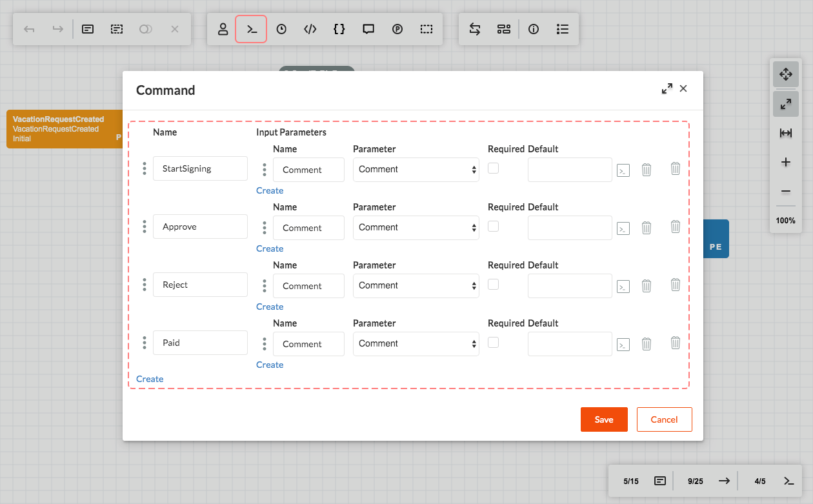Zoom in with plus icon
Image resolution: width=813 pixels, height=504 pixels.
786,162
